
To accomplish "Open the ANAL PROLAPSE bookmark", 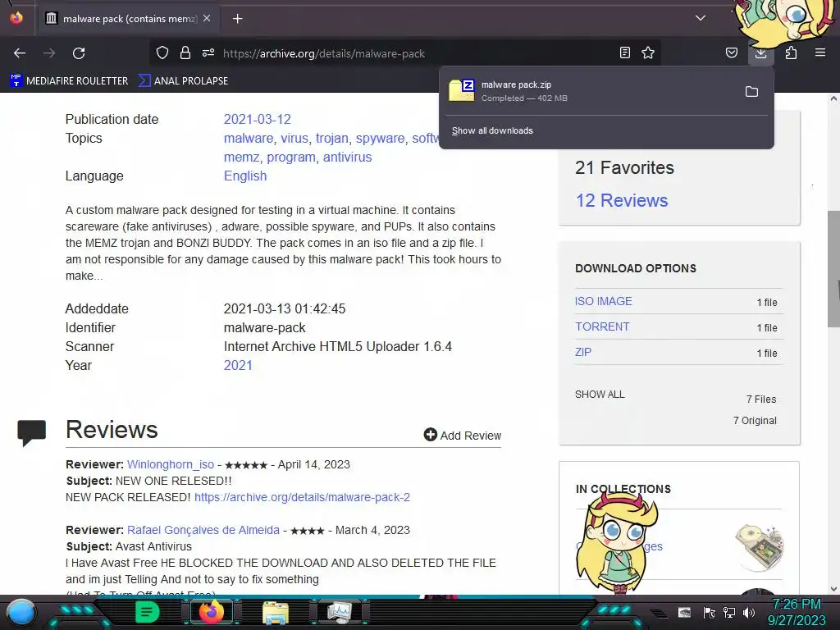I will coord(184,81).
